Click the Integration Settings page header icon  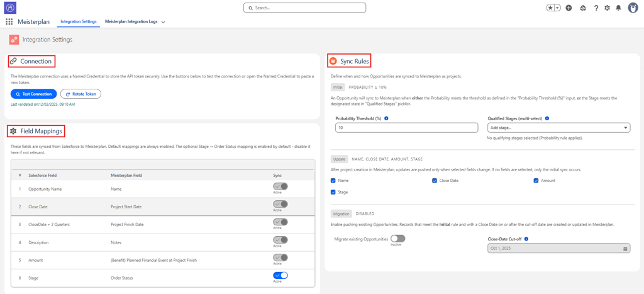coord(14,40)
